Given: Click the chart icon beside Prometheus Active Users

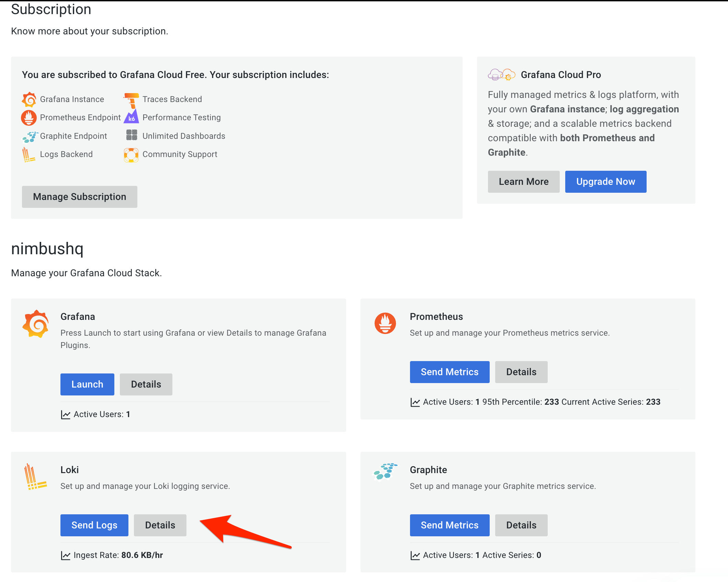Looking at the screenshot, I should tap(415, 402).
